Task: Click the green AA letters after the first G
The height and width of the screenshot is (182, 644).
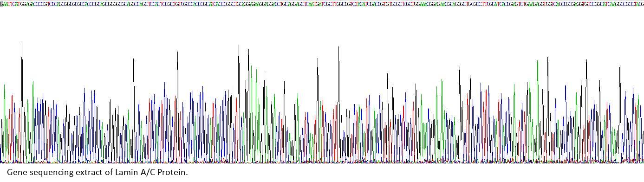Action: pos(5,4)
